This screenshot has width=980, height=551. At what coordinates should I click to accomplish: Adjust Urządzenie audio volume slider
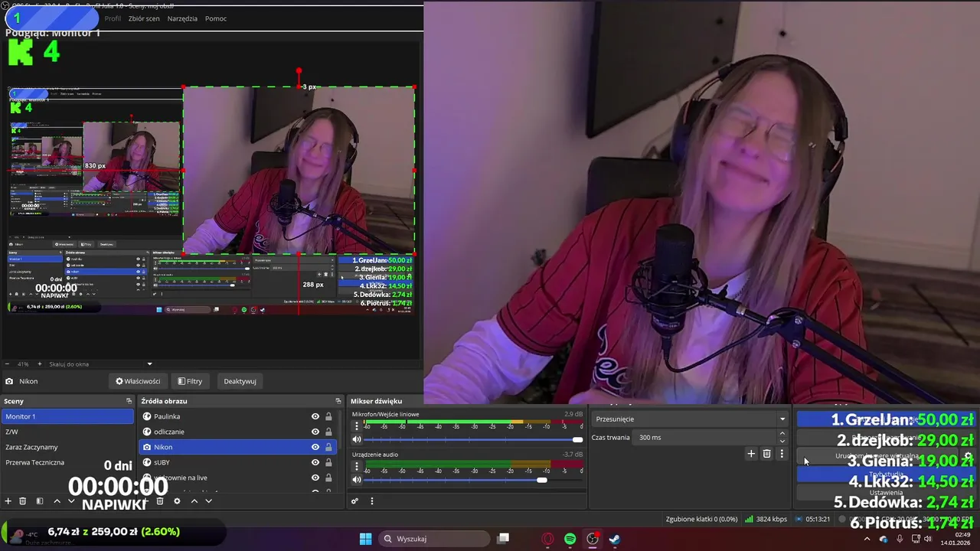[x=472, y=480]
